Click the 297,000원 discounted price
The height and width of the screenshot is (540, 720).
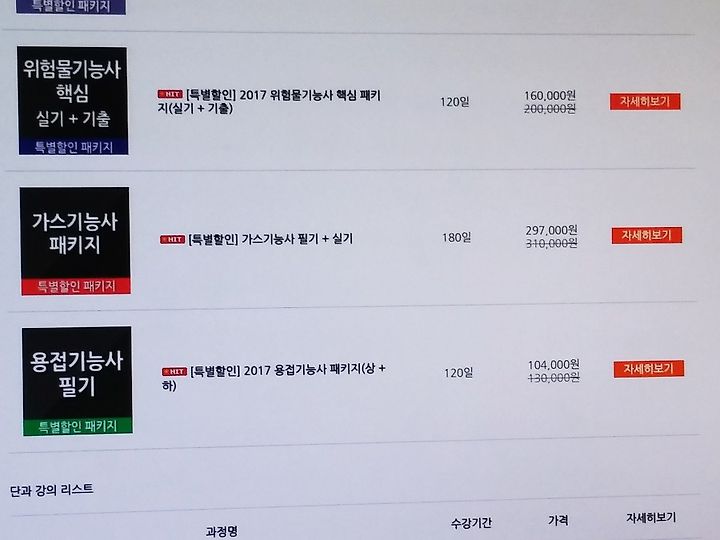pyautogui.click(x=551, y=230)
